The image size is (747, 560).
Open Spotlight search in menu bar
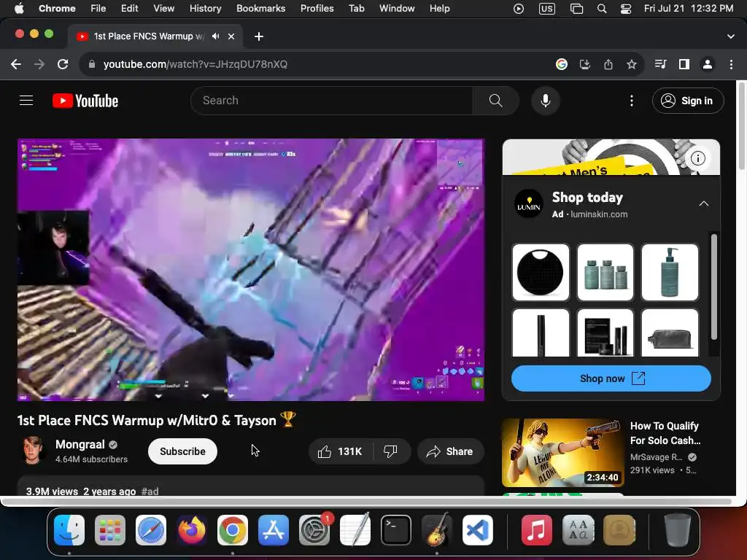point(602,9)
